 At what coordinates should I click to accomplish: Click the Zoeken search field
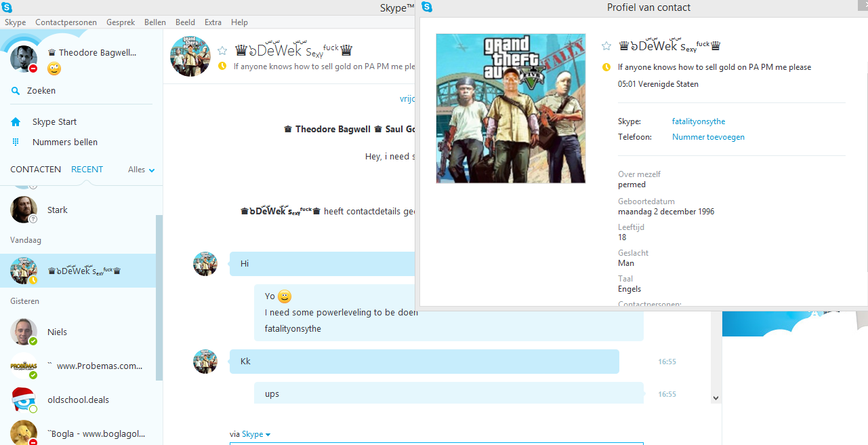click(x=81, y=91)
